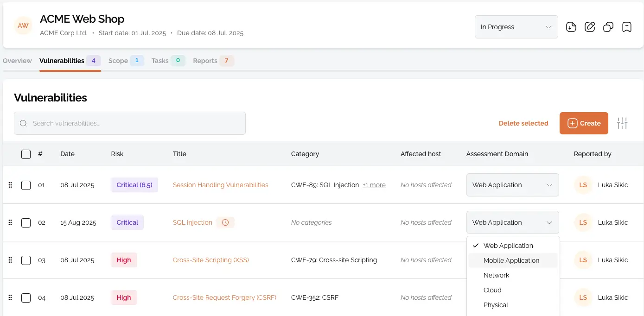The width and height of the screenshot is (644, 316).
Task: Click the clock icon beside SQL Injection
Action: [225, 222]
